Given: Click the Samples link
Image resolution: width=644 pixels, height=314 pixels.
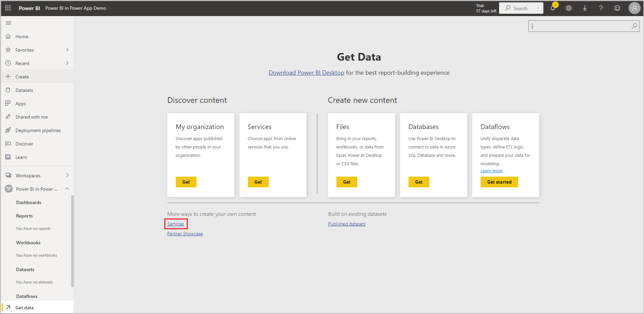Looking at the screenshot, I should click(x=176, y=224).
